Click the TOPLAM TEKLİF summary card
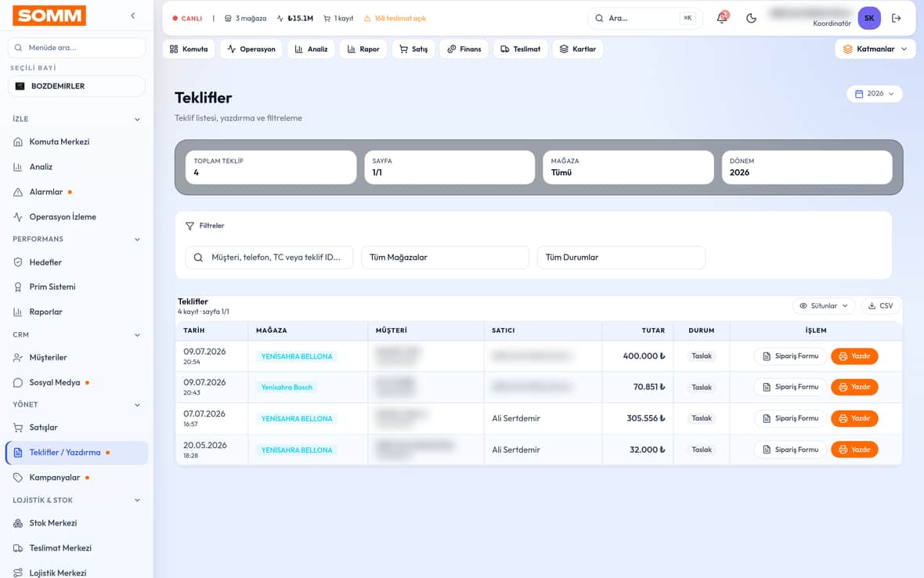The height and width of the screenshot is (578, 924). click(271, 168)
